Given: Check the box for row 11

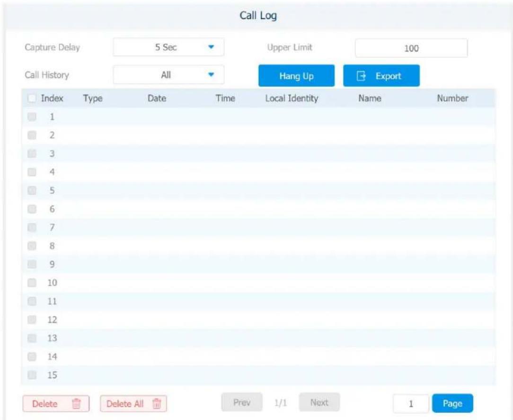Looking at the screenshot, I should tap(32, 301).
